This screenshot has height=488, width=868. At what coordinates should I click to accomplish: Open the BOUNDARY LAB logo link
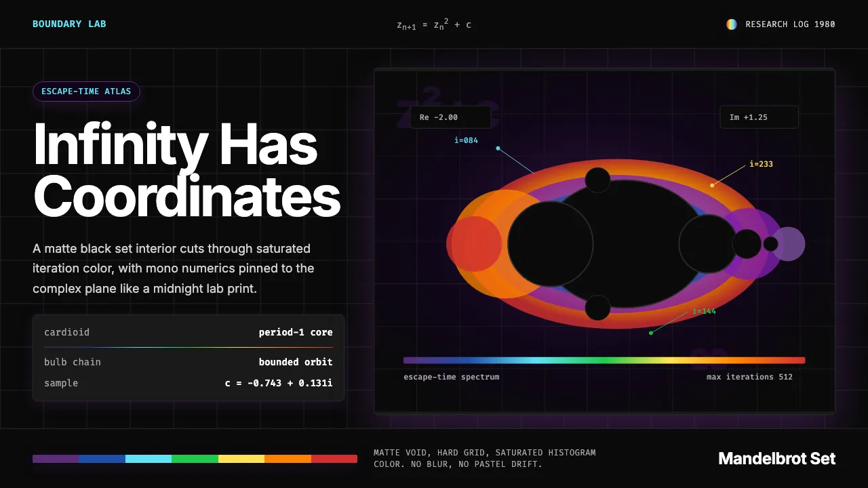click(x=69, y=24)
